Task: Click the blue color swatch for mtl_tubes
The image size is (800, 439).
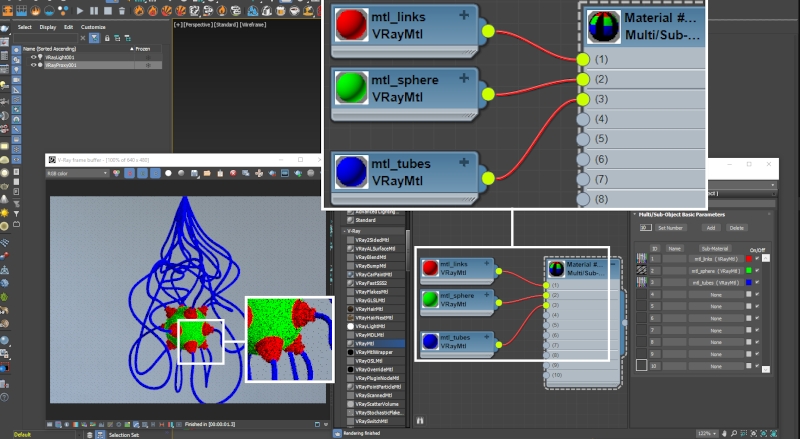Action: pos(748,282)
